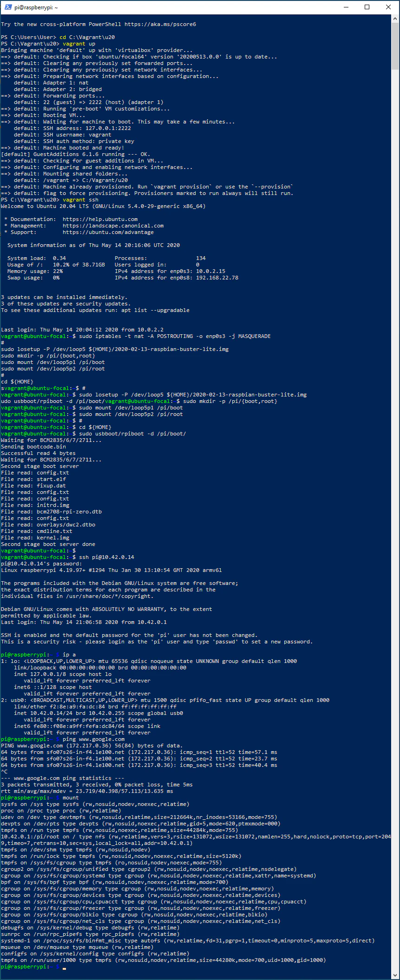Click the 'Memory usage: 22%' entry

pos(35,271)
